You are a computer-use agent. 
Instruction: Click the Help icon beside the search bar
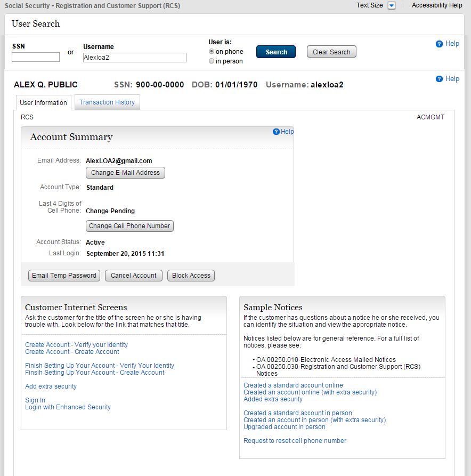coord(439,44)
